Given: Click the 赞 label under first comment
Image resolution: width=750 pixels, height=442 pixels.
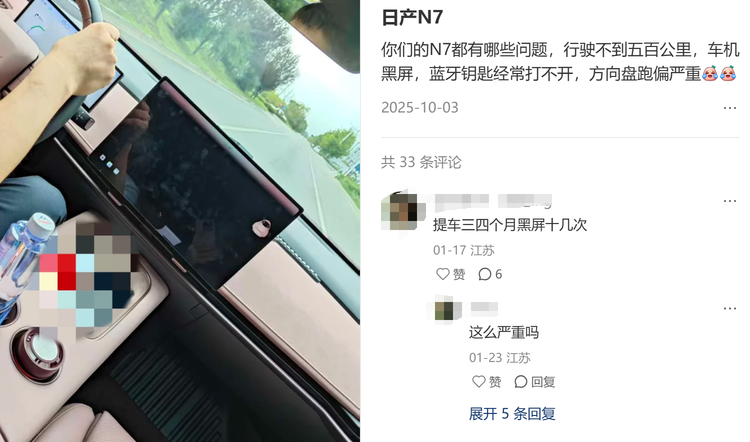Looking at the screenshot, I should point(459,274).
